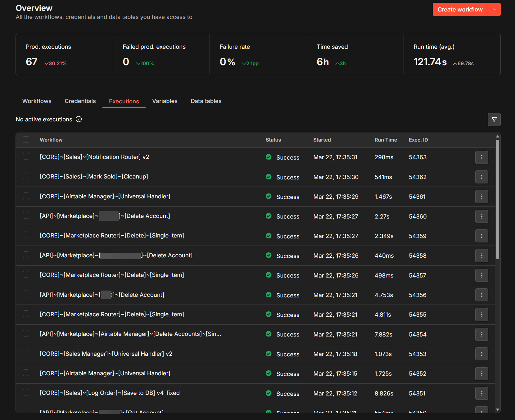This screenshot has width=515, height=420.
Task: Open the Failure rate stats card
Action: pos(258,55)
